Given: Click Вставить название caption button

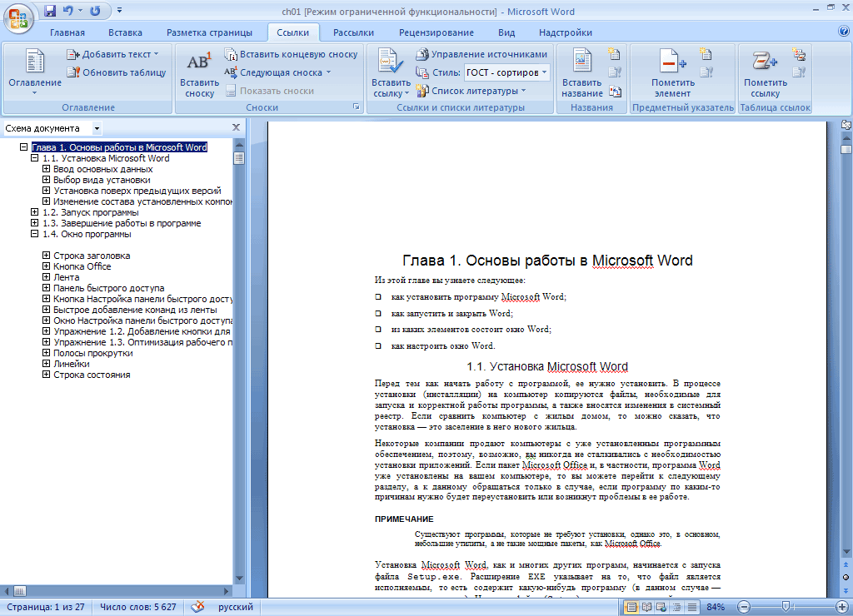Looking at the screenshot, I should [x=582, y=74].
